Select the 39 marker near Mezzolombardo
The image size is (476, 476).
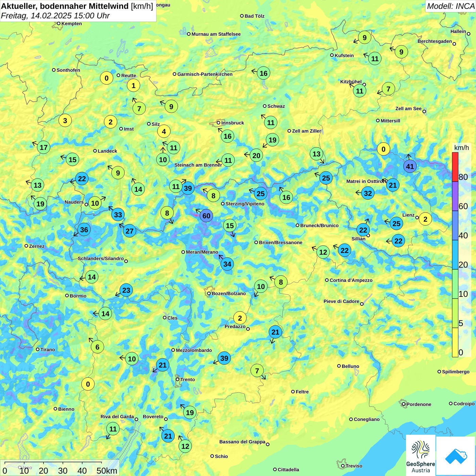pos(224,358)
